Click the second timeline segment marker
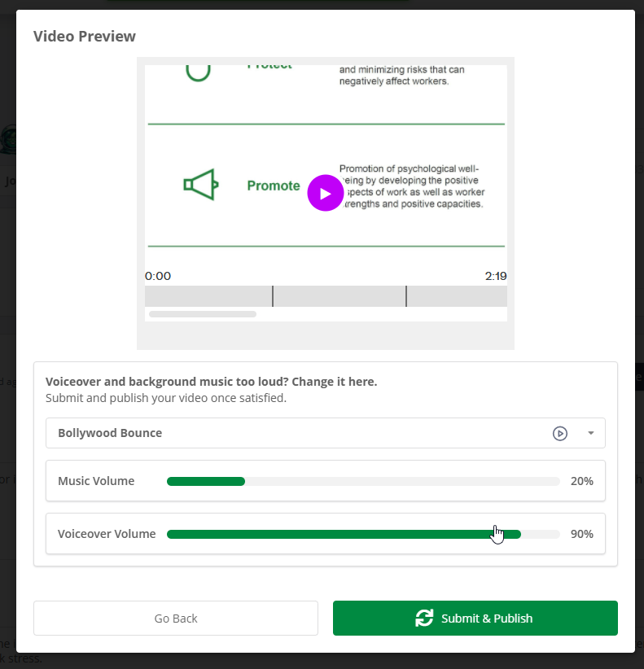Viewport: 644px width, 669px height. tap(406, 296)
